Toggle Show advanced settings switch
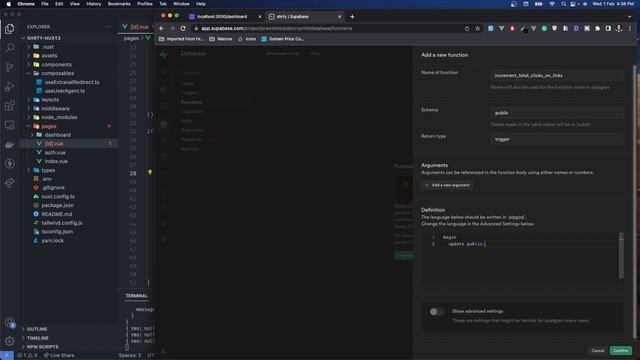This screenshot has height=360, width=640. [x=436, y=312]
